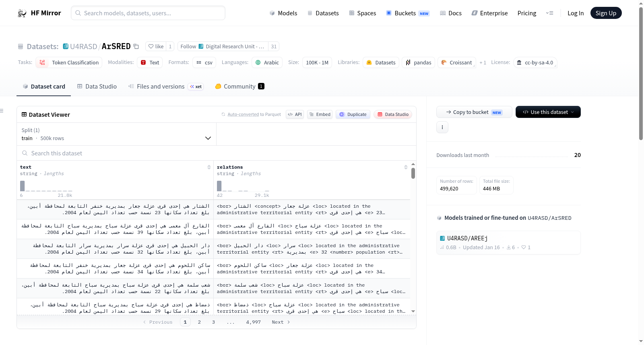This screenshot has width=644, height=345.
Task: Select the Token Classification task tag
Action: point(69,62)
